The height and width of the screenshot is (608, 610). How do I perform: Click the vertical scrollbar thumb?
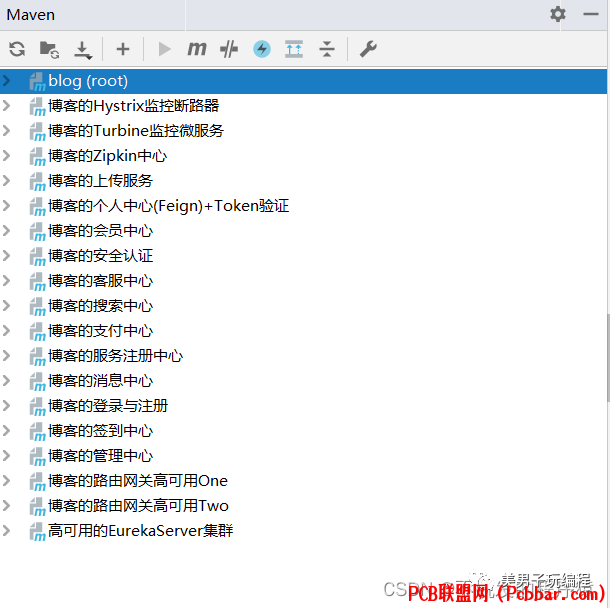tap(608, 357)
